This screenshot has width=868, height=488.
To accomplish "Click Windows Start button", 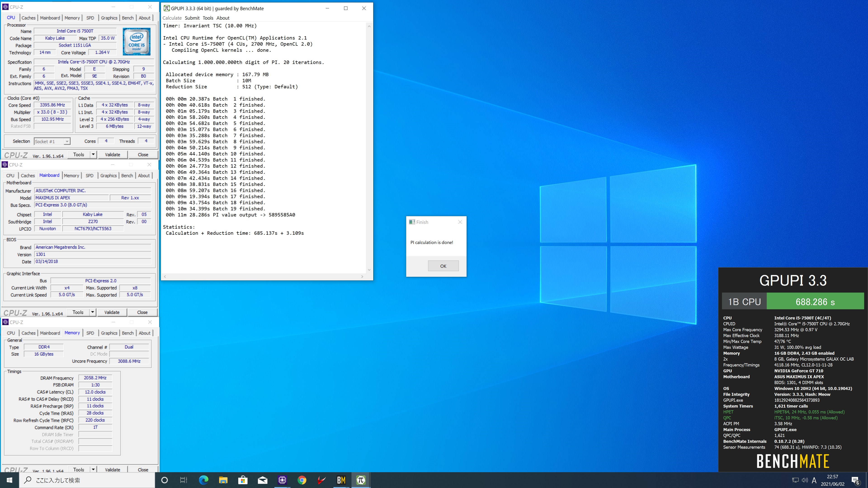I will coord(9,480).
